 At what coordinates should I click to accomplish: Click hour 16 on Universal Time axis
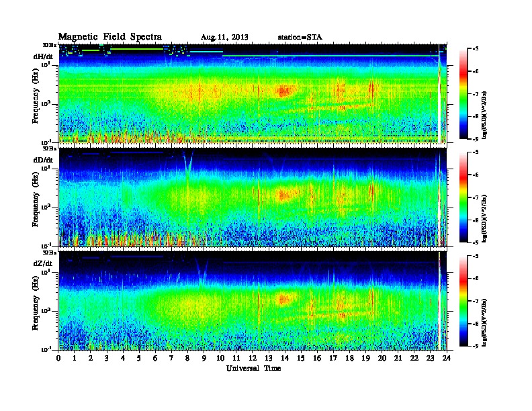pyautogui.click(x=317, y=358)
